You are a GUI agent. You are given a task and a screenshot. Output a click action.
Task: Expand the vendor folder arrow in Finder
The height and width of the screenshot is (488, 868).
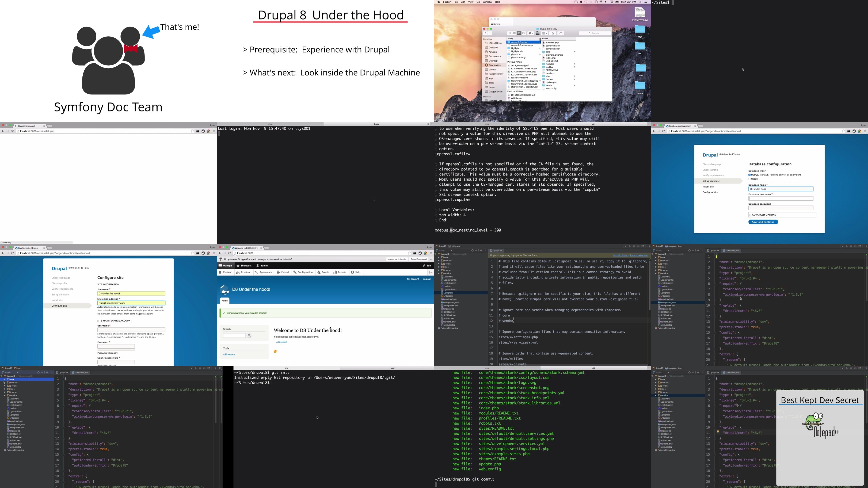click(x=575, y=85)
